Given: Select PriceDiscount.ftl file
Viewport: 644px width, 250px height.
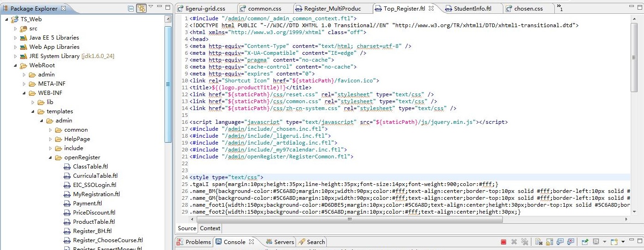Looking at the screenshot, I should coord(94,213).
